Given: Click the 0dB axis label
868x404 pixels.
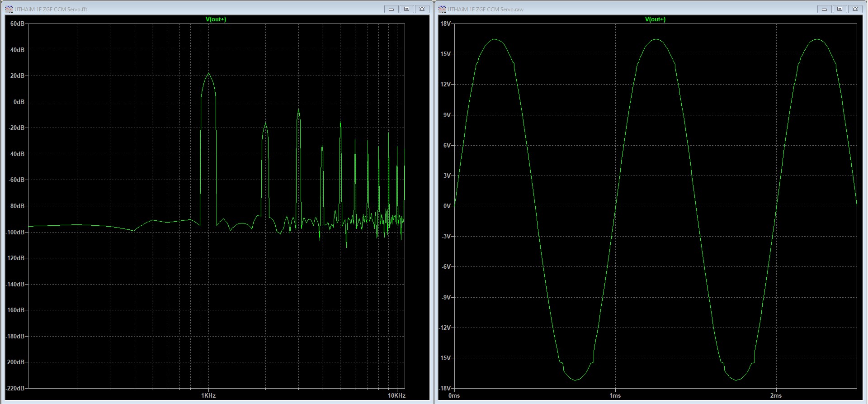Looking at the screenshot, I should point(19,102).
